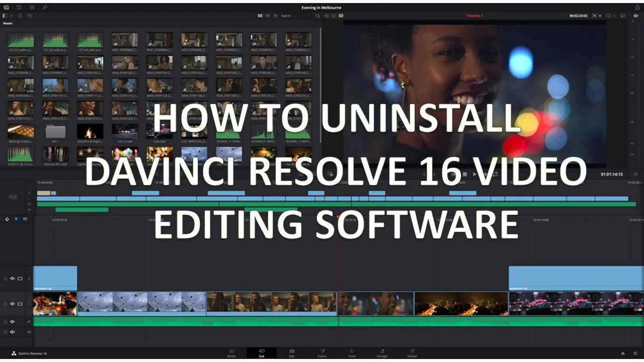Select the Adjustment Clip at start of track 2
Viewport: 644px width, 362px height.
[x=55, y=278]
